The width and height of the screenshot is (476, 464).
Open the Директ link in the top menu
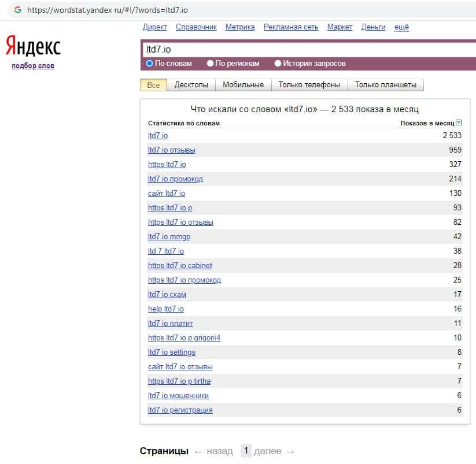tap(155, 27)
